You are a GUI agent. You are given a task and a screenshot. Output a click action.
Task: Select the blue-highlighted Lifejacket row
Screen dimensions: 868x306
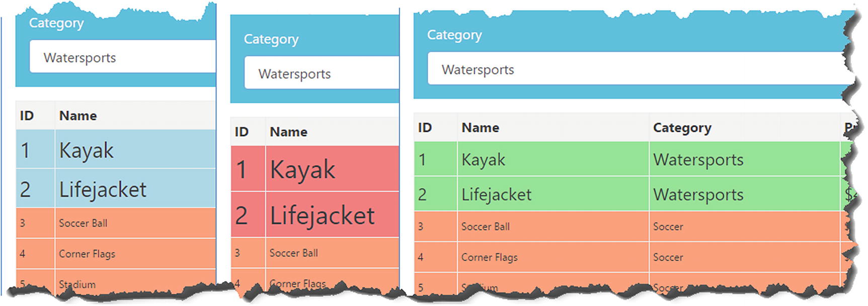click(x=116, y=189)
